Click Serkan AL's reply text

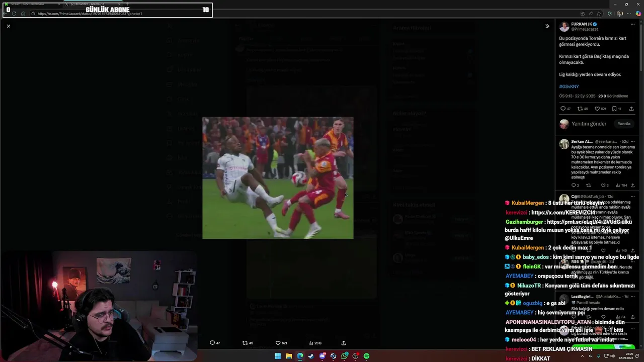(x=603, y=162)
